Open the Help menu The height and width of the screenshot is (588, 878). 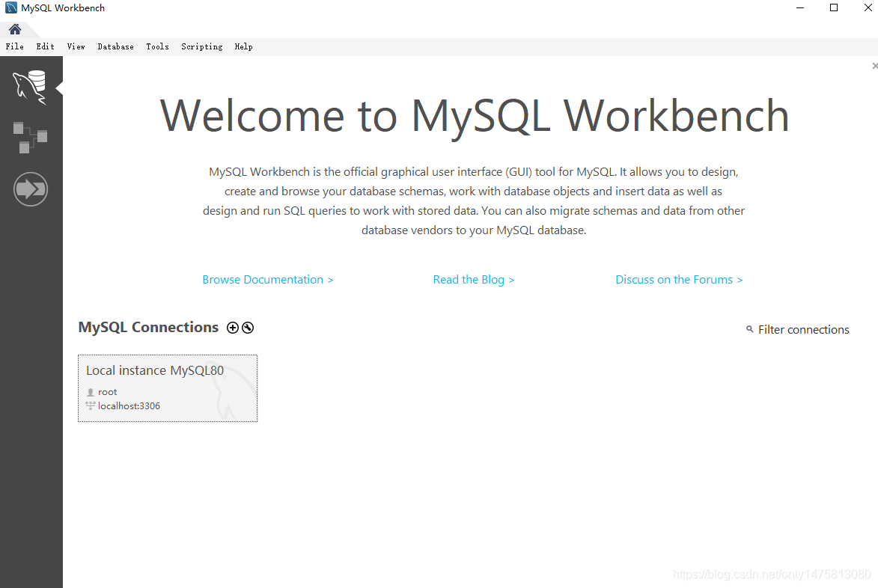tap(243, 46)
